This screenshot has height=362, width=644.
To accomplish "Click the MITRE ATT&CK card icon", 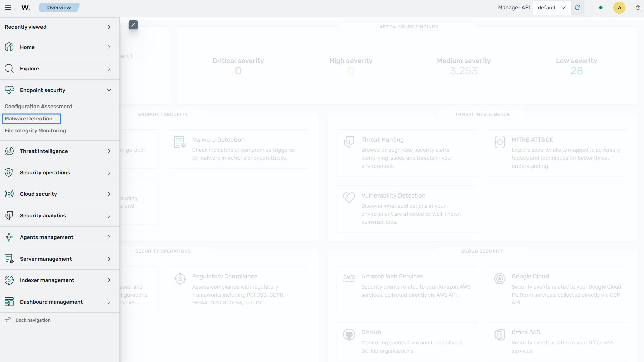I will coord(500,142).
